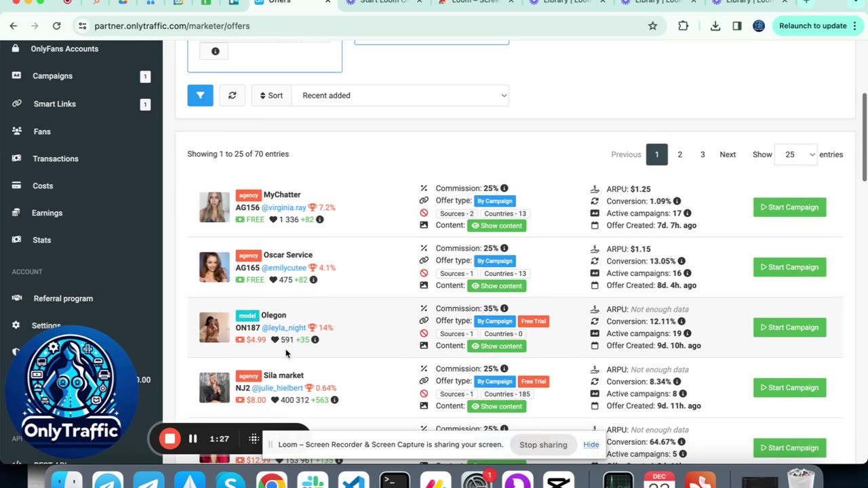The image size is (868, 488).
Task: Open the Sort order dropdown
Action: (400, 96)
